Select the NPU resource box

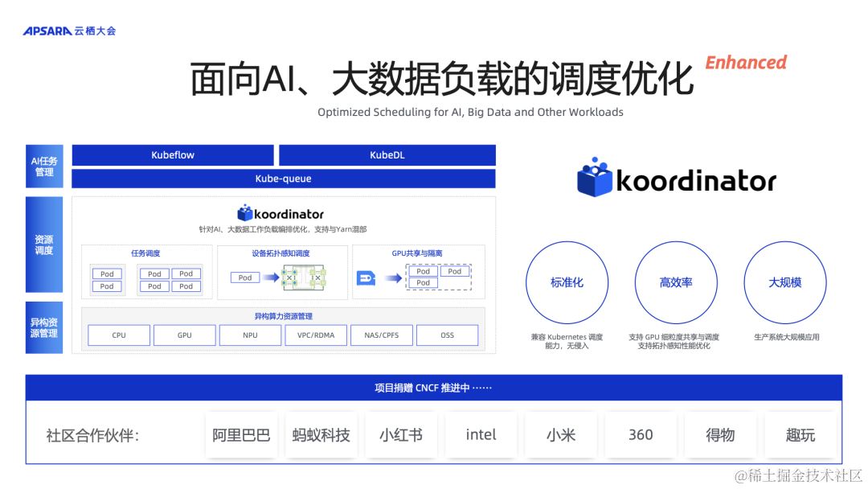(250, 335)
